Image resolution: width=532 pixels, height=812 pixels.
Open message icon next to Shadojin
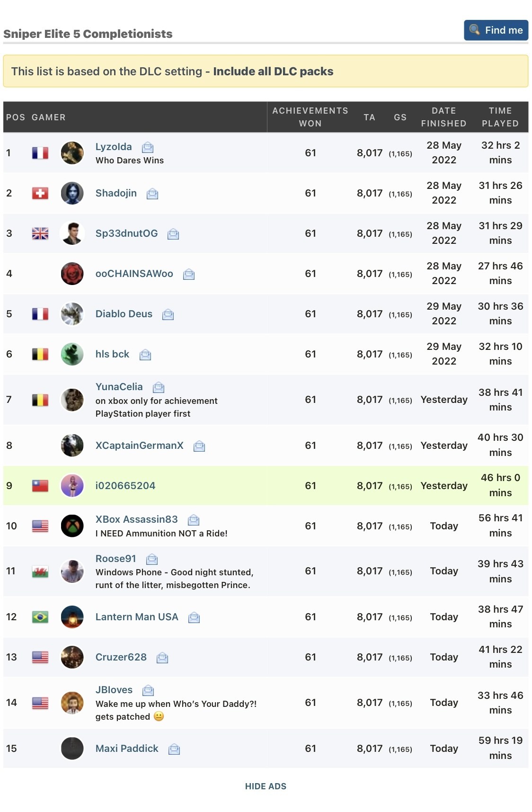pos(152,194)
